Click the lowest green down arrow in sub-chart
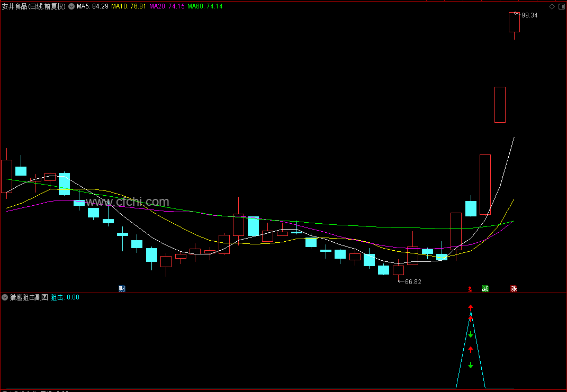This screenshot has height=392, width=567. coord(471,365)
